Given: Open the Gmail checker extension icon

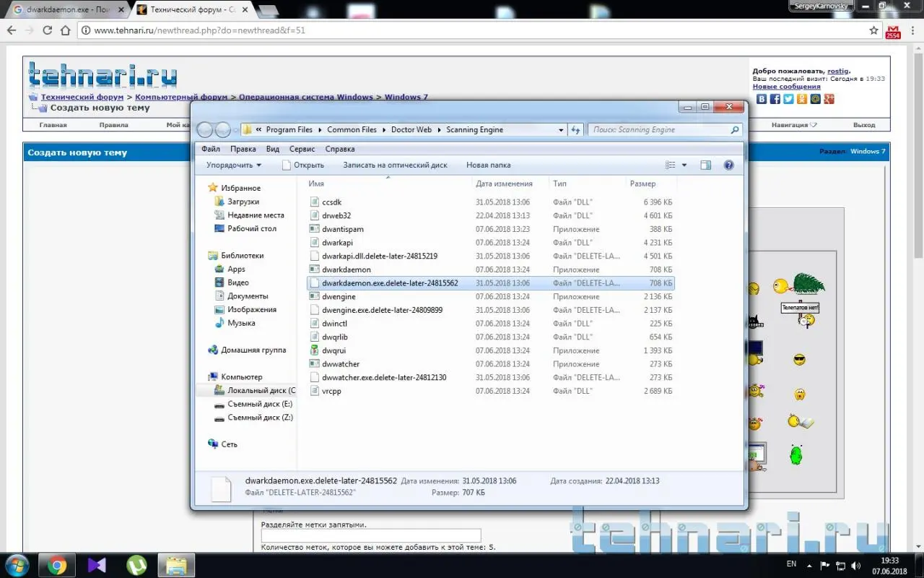Looking at the screenshot, I should 893,31.
